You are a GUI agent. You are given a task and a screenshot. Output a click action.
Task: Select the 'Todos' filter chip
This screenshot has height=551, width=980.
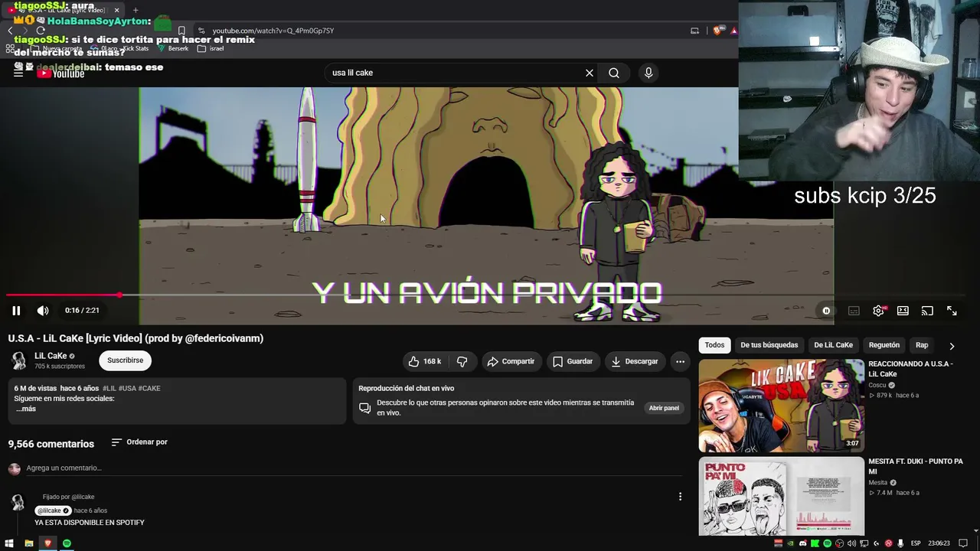click(x=714, y=345)
